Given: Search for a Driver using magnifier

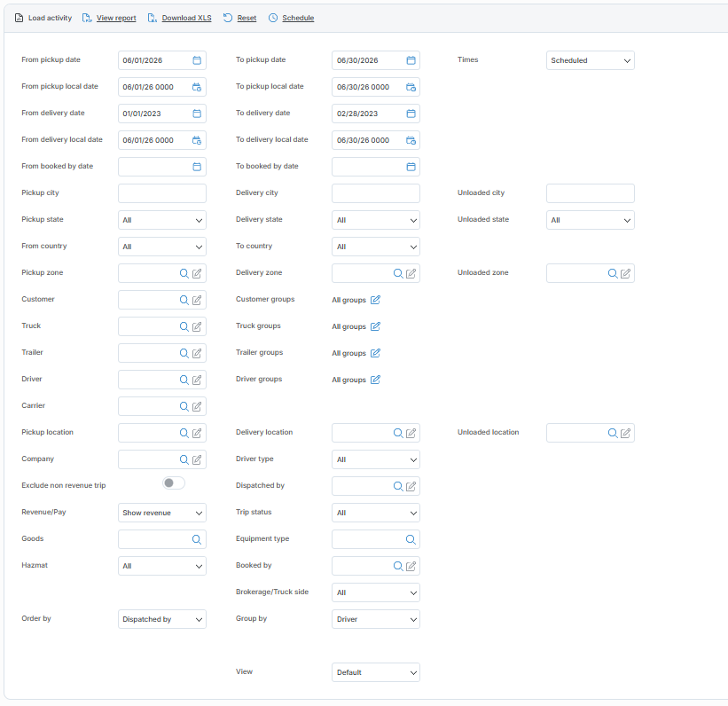Looking at the screenshot, I should 184,380.
